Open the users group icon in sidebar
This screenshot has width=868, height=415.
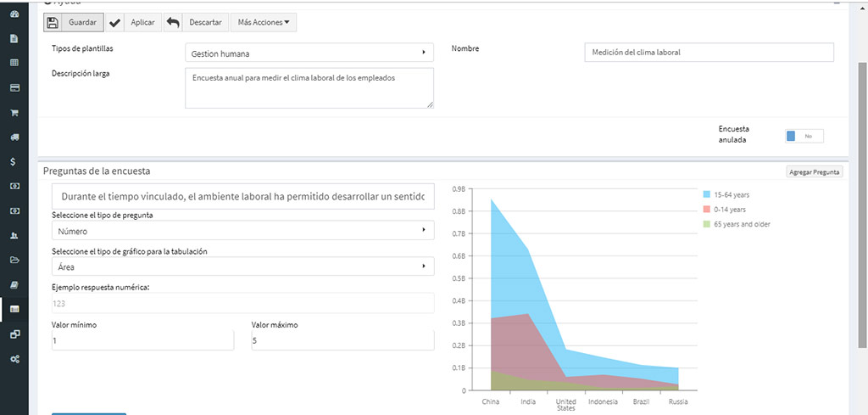(x=14, y=235)
